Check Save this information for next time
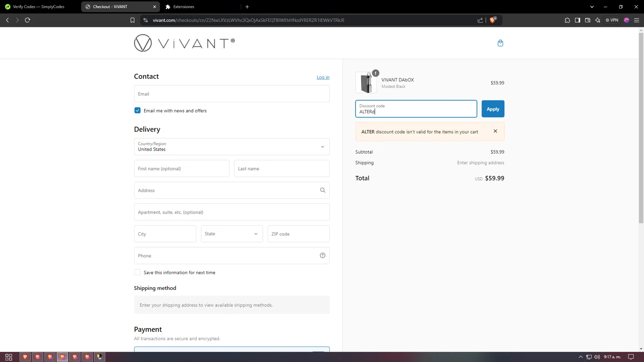Viewport: 644px width, 362px height. pyautogui.click(x=137, y=272)
